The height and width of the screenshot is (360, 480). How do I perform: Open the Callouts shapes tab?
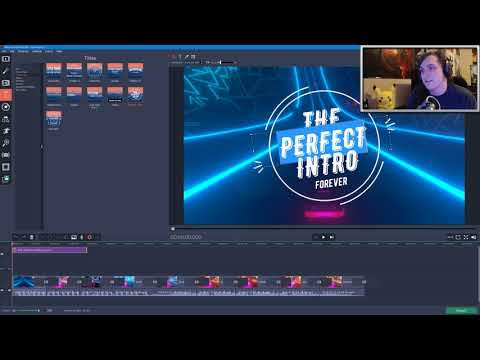tap(6, 119)
